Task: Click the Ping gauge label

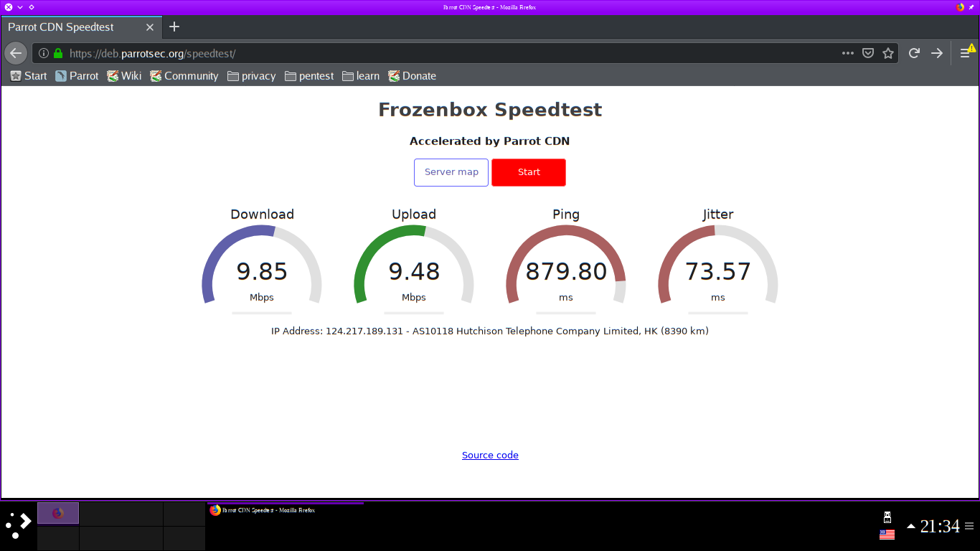Action: pos(566,215)
